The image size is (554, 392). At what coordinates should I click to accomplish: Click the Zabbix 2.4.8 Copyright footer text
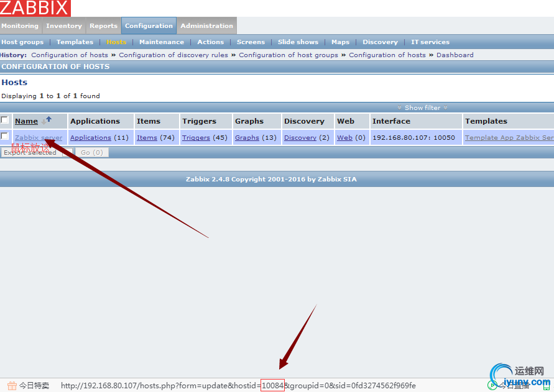point(271,179)
